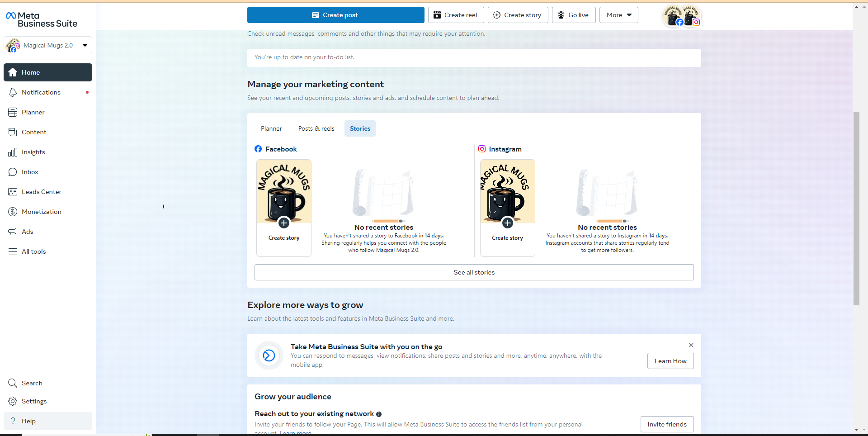Click the Learn How button
The width and height of the screenshot is (868, 436).
670,361
